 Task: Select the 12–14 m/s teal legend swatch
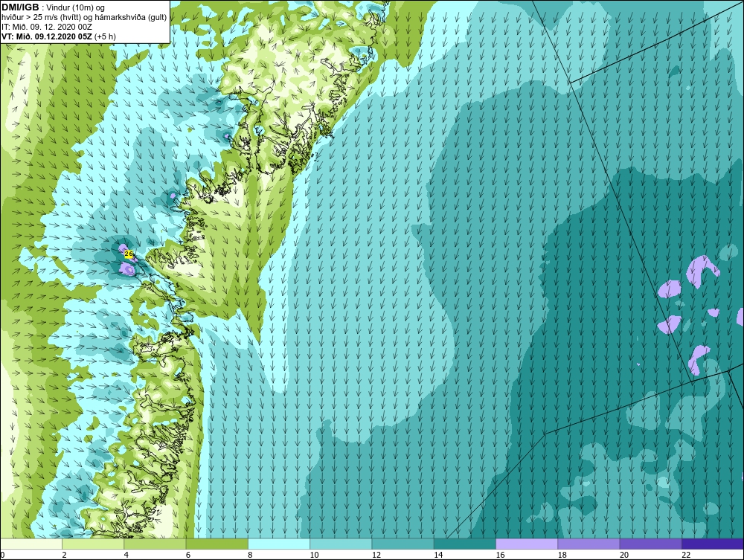pos(403,544)
